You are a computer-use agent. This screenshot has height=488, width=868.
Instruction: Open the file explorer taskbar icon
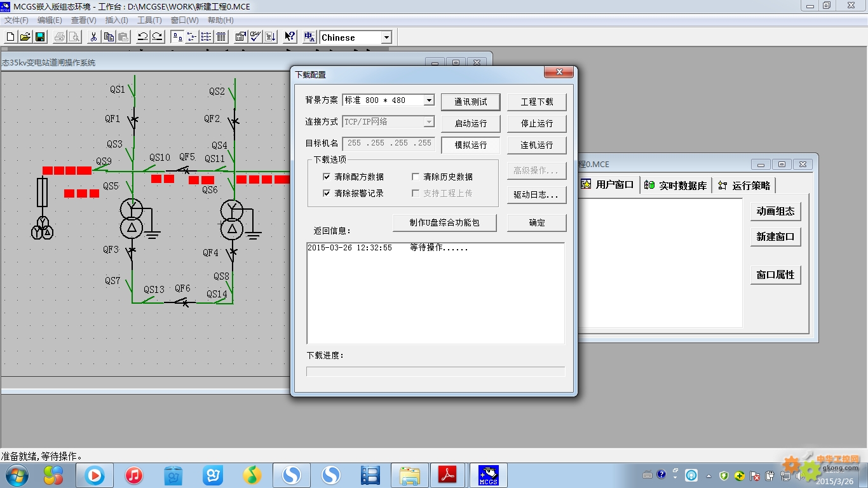click(410, 475)
